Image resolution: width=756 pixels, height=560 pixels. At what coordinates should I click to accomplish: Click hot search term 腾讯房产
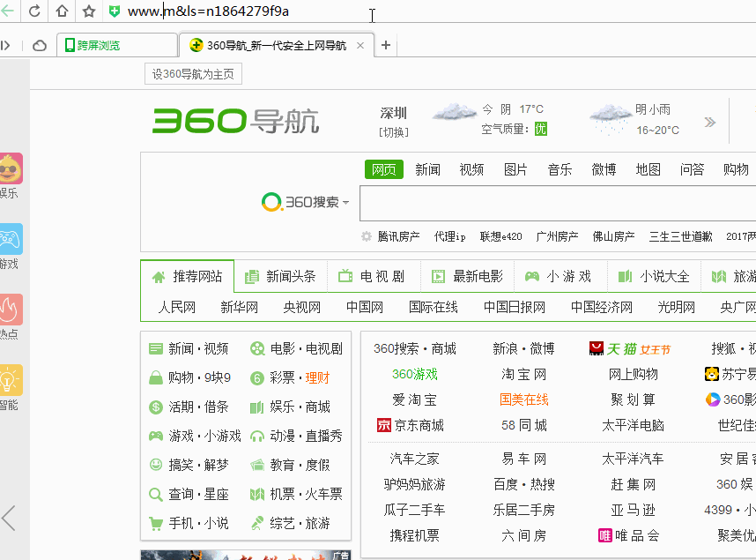399,236
